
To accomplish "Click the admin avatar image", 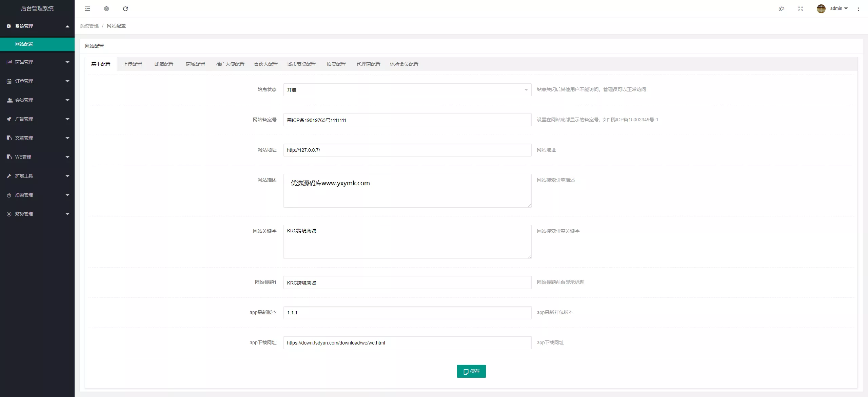I will tap(821, 9).
